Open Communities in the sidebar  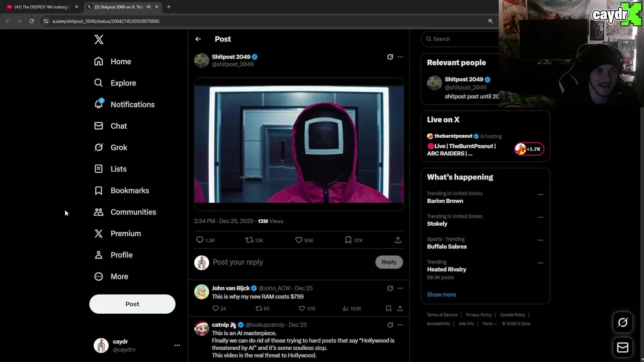point(125,212)
